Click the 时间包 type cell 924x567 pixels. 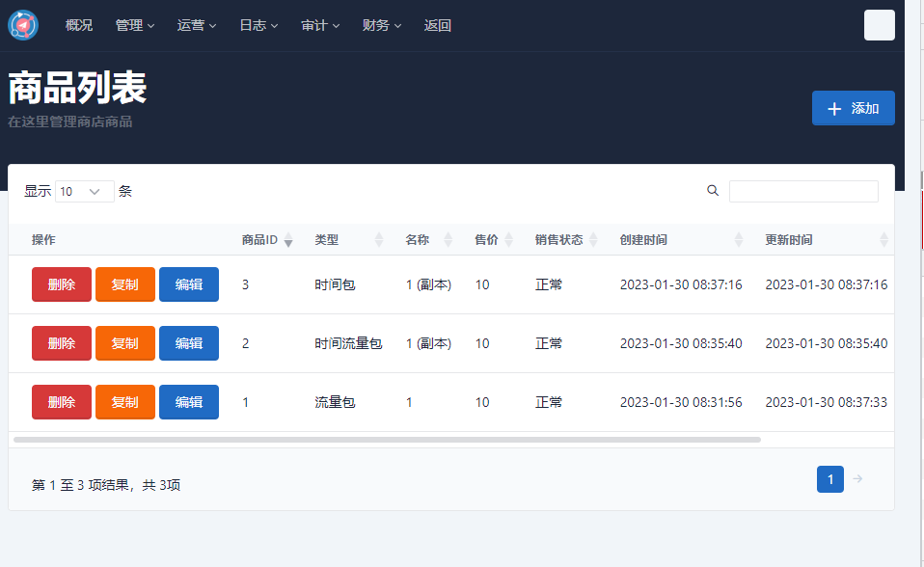(x=335, y=284)
